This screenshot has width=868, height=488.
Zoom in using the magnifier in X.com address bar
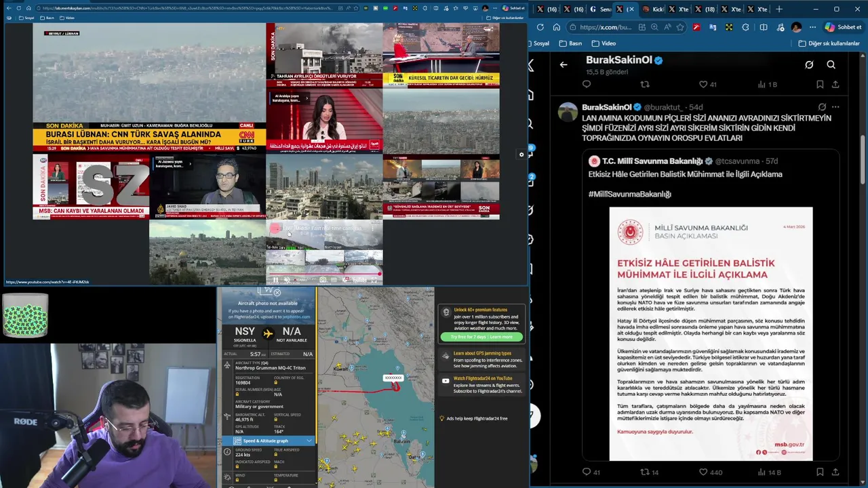tap(654, 27)
